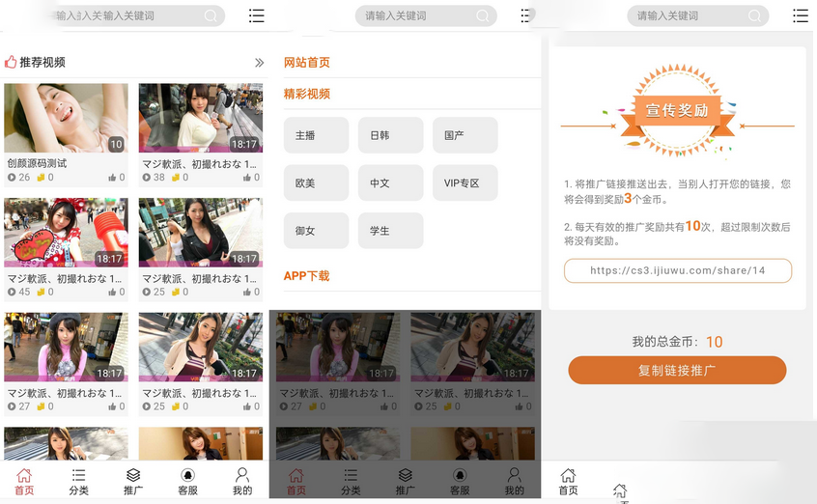Click the share link https://cs3.ijiuwu.com/share/14 field
This screenshot has width=817, height=504.
[678, 270]
